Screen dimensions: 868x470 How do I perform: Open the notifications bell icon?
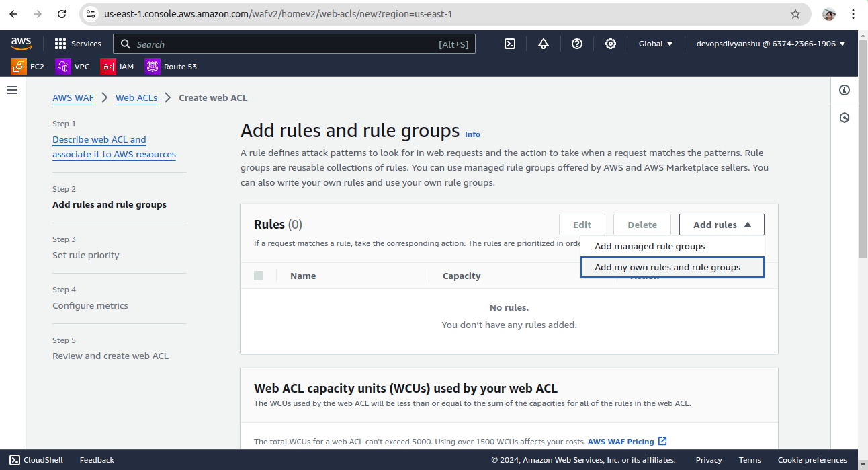544,44
